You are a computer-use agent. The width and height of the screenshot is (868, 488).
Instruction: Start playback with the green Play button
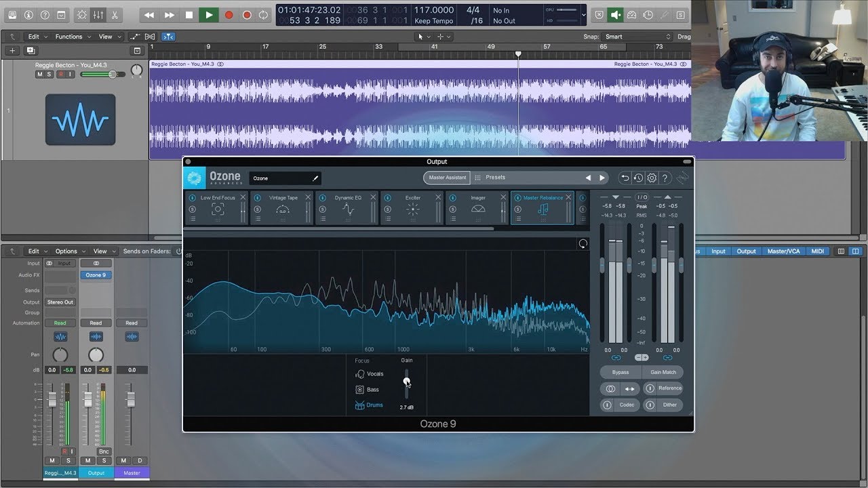click(x=209, y=14)
